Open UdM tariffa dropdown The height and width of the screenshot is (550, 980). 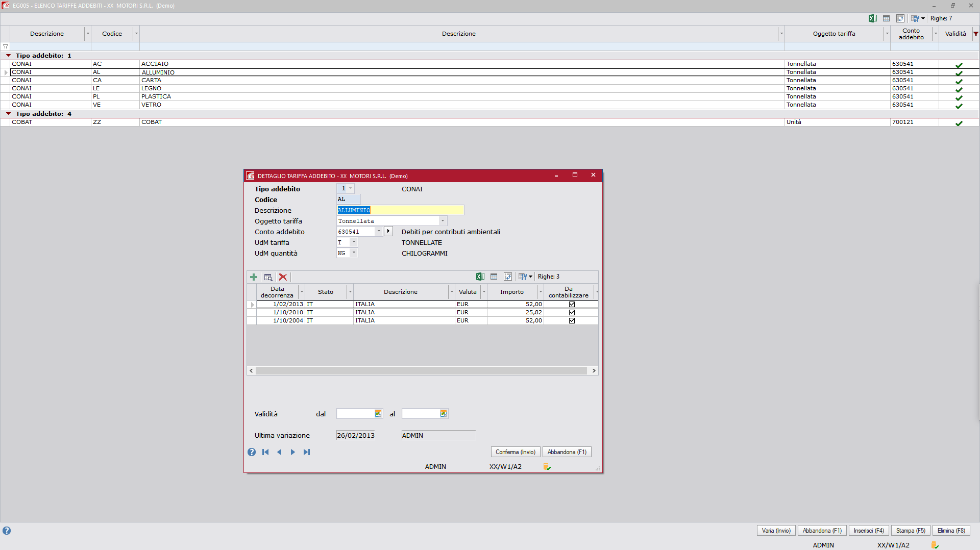(x=354, y=242)
